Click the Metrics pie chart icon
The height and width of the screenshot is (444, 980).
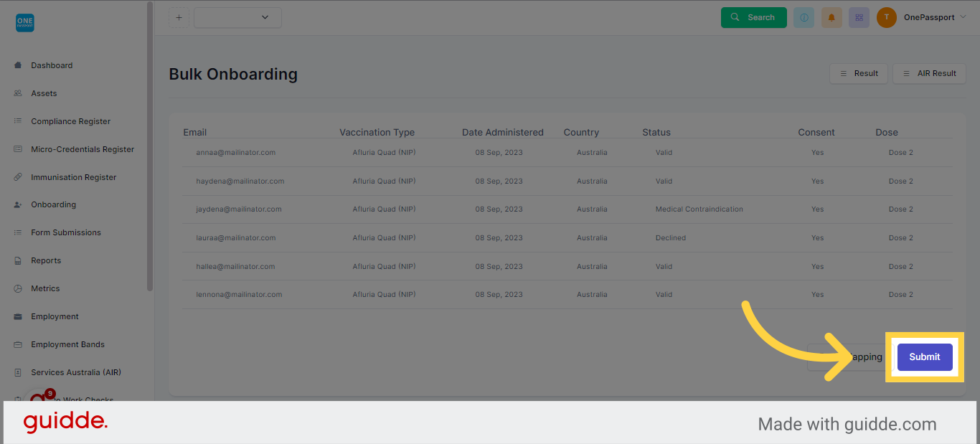pyautogui.click(x=18, y=288)
